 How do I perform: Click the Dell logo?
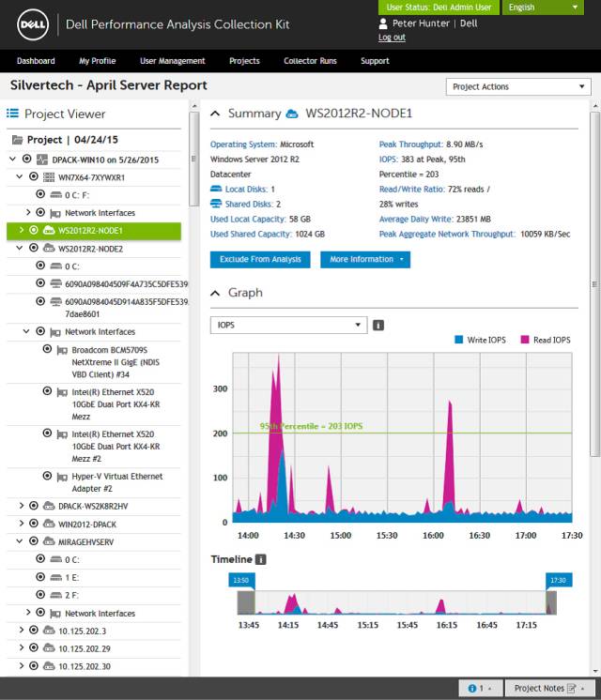point(33,24)
